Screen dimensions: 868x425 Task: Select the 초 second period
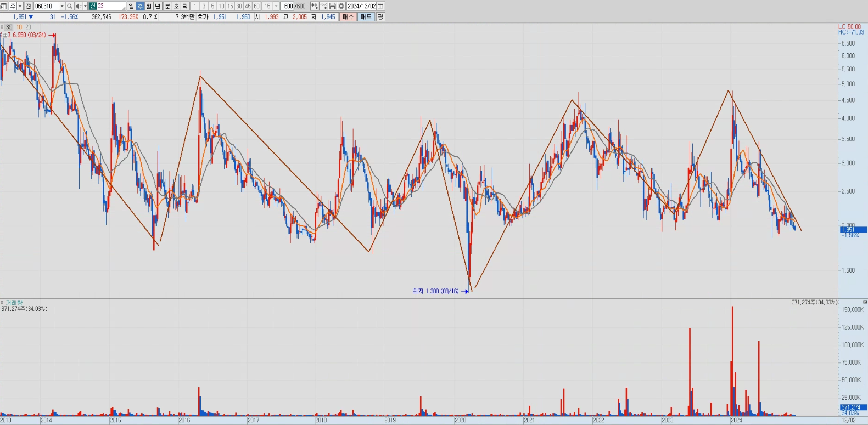coord(176,6)
